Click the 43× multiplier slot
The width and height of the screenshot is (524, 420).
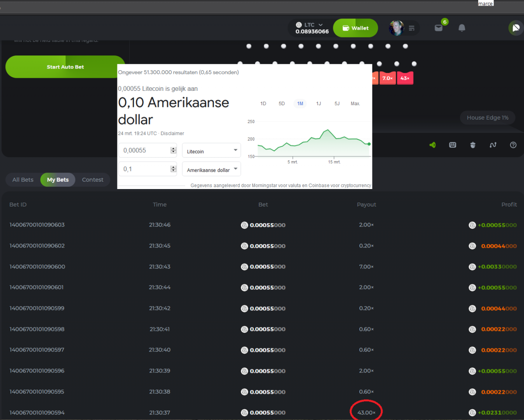pos(405,78)
